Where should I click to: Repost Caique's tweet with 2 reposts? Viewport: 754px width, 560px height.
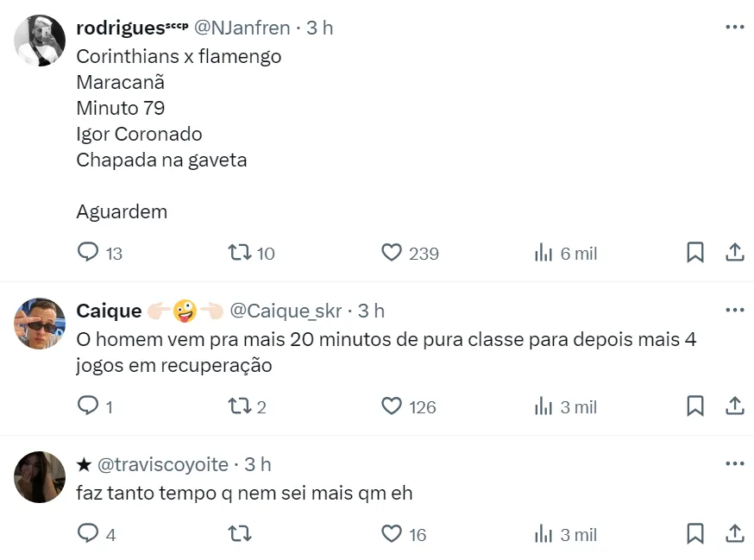point(240,406)
